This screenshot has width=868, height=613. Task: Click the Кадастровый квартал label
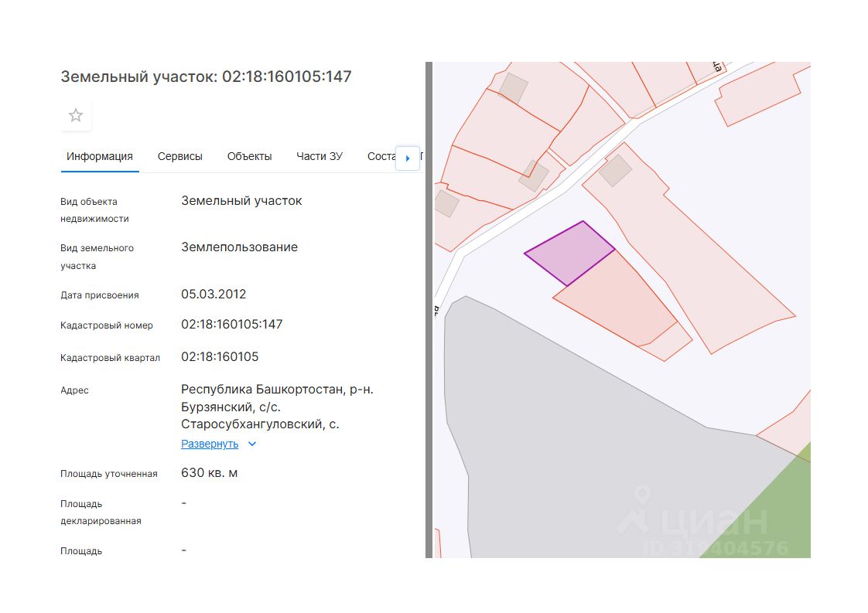point(110,358)
